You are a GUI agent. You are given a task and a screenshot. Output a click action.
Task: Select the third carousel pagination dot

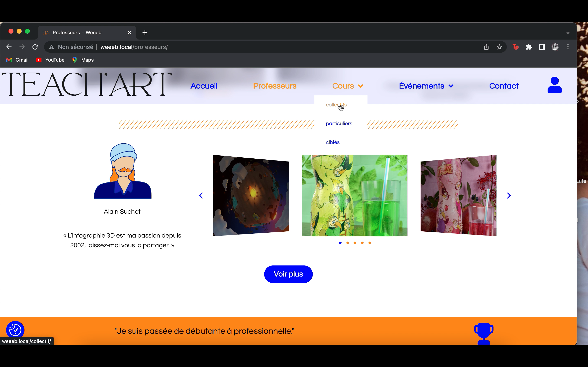(x=355, y=243)
